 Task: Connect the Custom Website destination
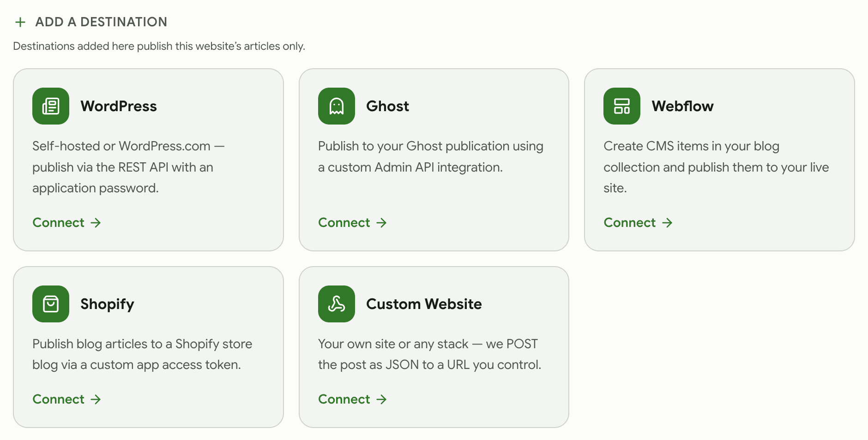tap(353, 399)
